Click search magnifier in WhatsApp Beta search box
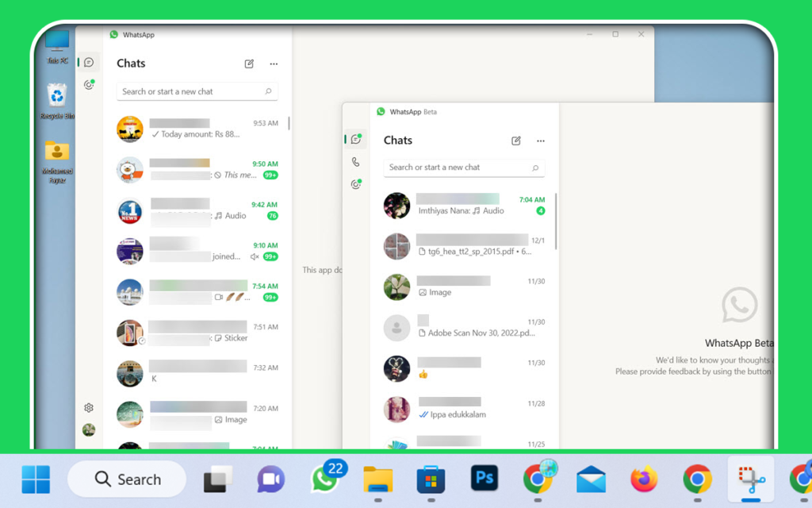This screenshot has height=508, width=812. [535, 167]
